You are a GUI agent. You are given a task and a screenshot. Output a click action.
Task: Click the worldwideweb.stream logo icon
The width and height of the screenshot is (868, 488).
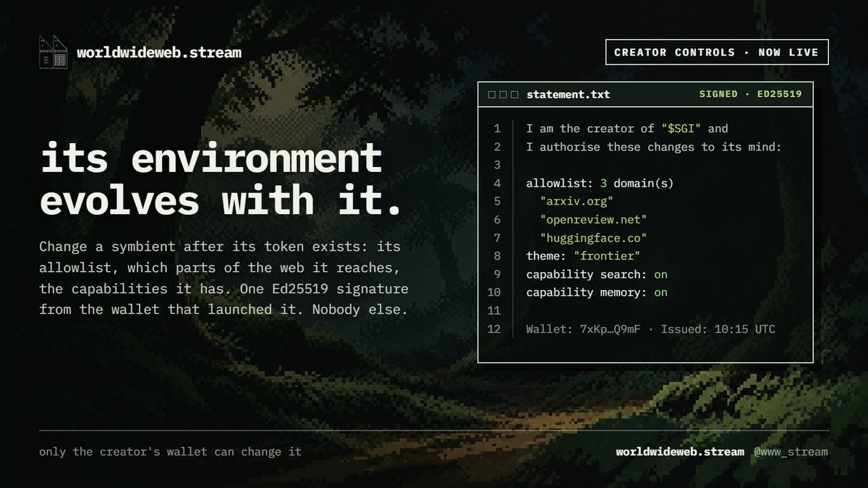[53, 52]
